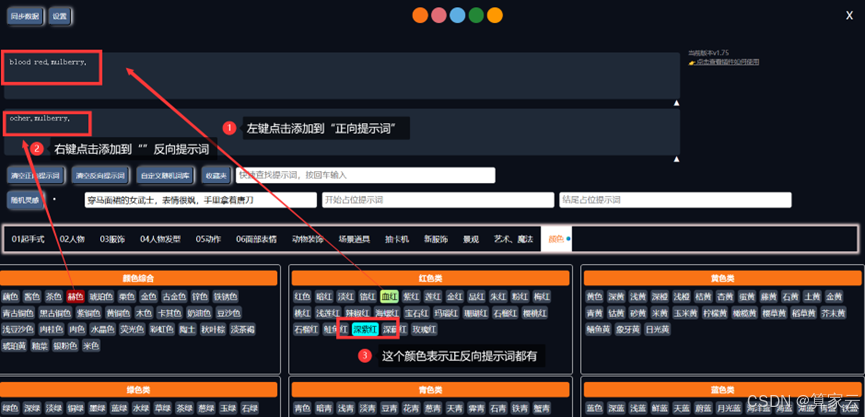Toggle the green-highlighted 血红 tag
This screenshot has width=865, height=417.
pyautogui.click(x=389, y=296)
